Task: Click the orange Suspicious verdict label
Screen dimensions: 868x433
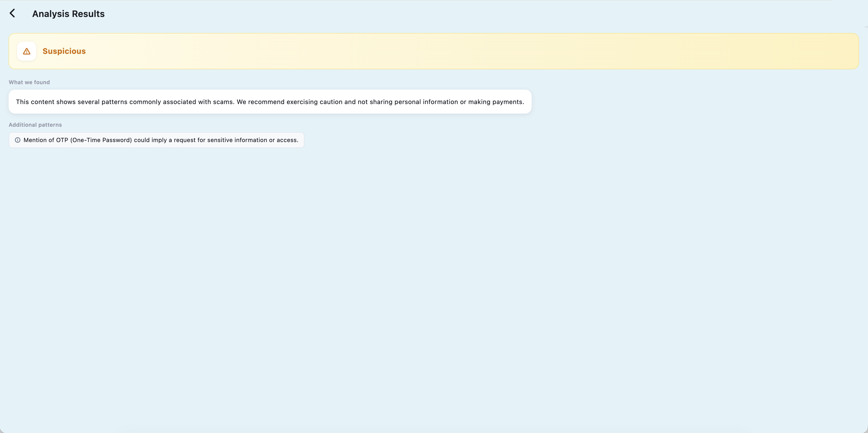Action: click(64, 51)
